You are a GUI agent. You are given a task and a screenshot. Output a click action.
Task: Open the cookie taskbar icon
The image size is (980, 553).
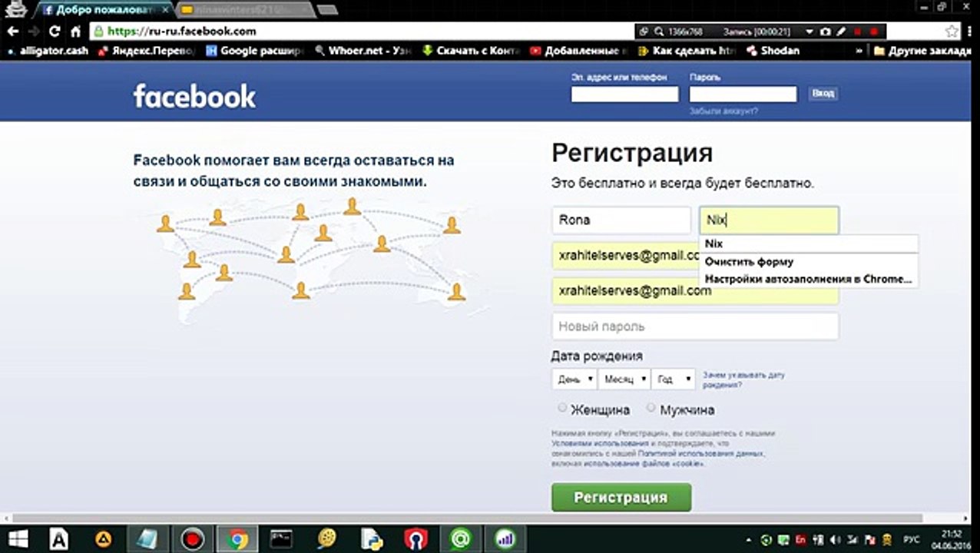click(x=327, y=539)
